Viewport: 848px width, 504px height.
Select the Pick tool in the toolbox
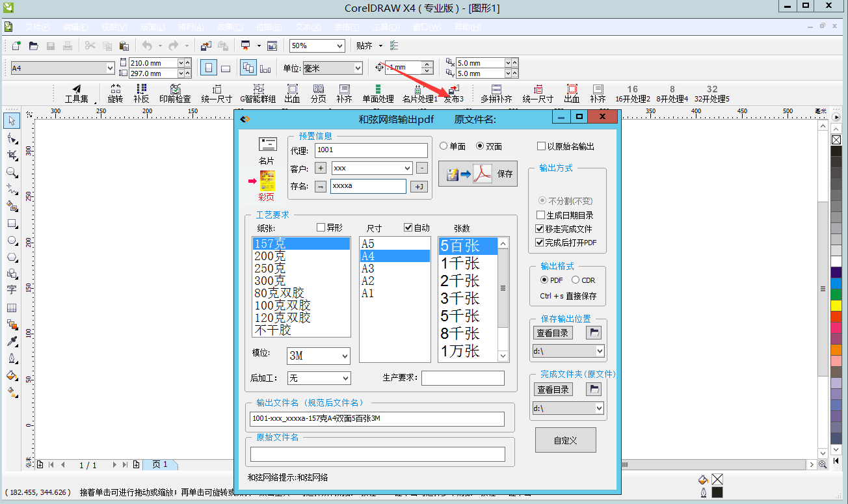12,121
